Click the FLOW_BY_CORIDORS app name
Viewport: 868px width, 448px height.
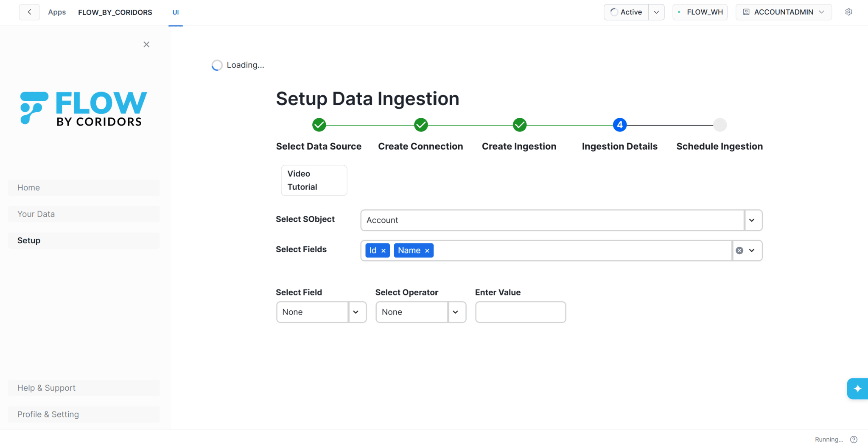coord(115,12)
